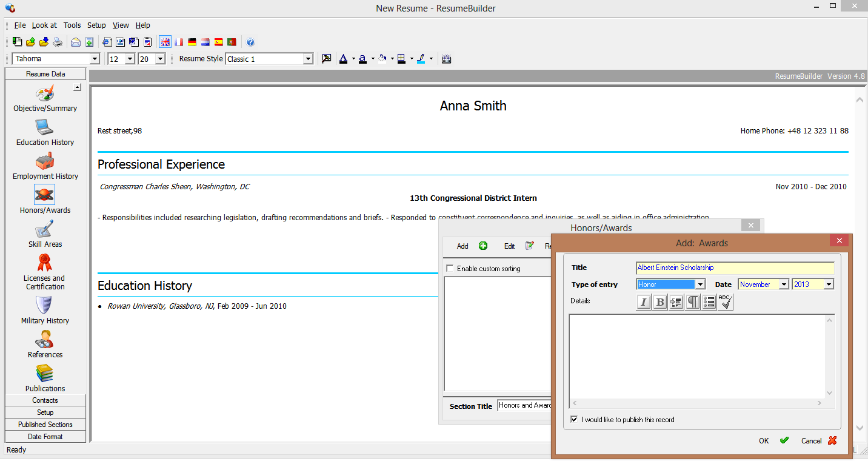This screenshot has width=868, height=461.
Task: Run the ABC spell check tool
Action: [726, 302]
